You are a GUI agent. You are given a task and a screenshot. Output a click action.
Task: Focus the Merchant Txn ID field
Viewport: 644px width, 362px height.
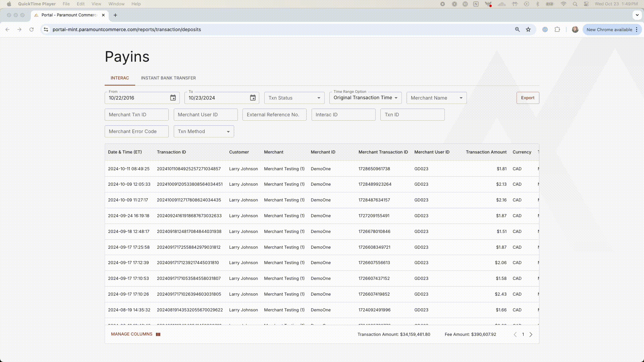tap(137, 115)
